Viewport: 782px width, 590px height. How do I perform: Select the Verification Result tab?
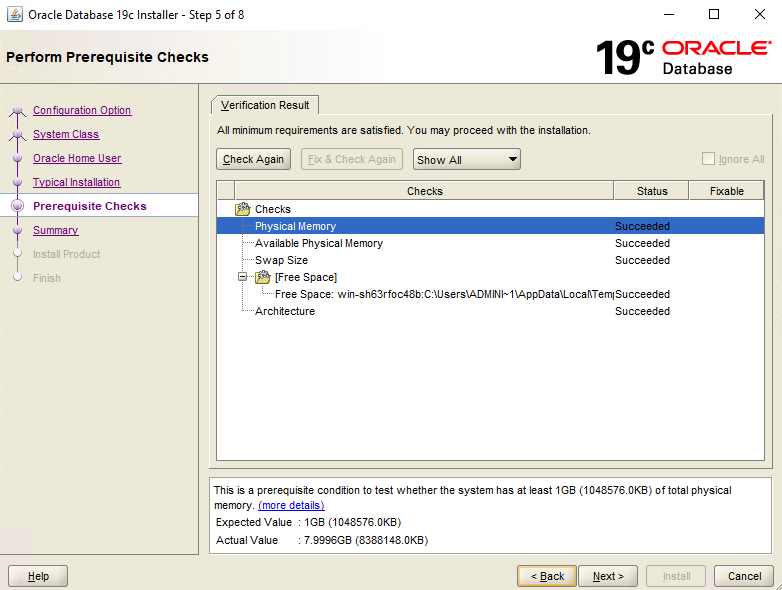click(x=265, y=105)
